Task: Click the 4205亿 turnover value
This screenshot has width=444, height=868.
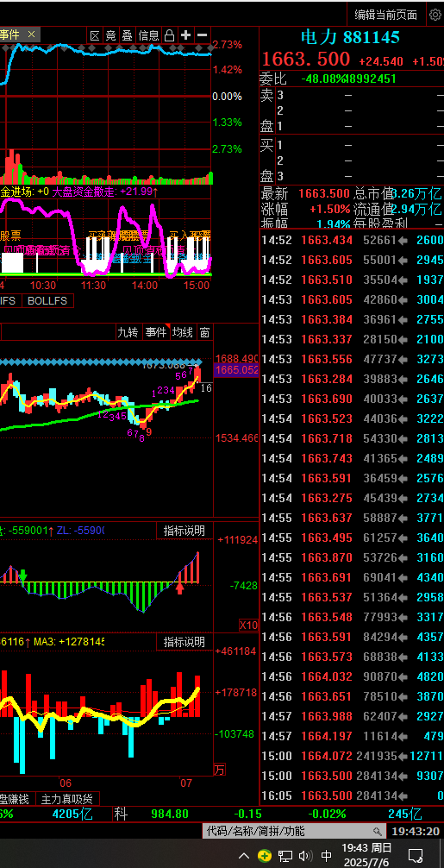Action: pyautogui.click(x=72, y=814)
